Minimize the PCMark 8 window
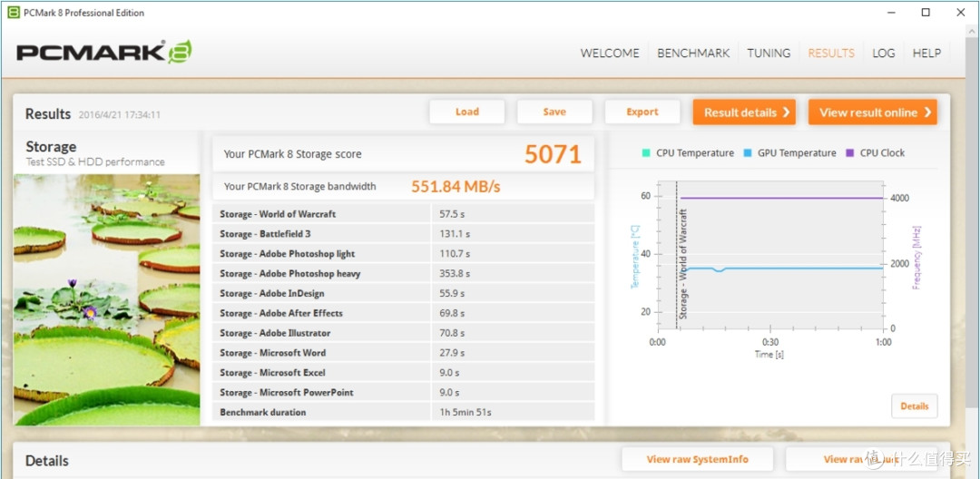Viewport: 980px width, 479px height. click(891, 12)
